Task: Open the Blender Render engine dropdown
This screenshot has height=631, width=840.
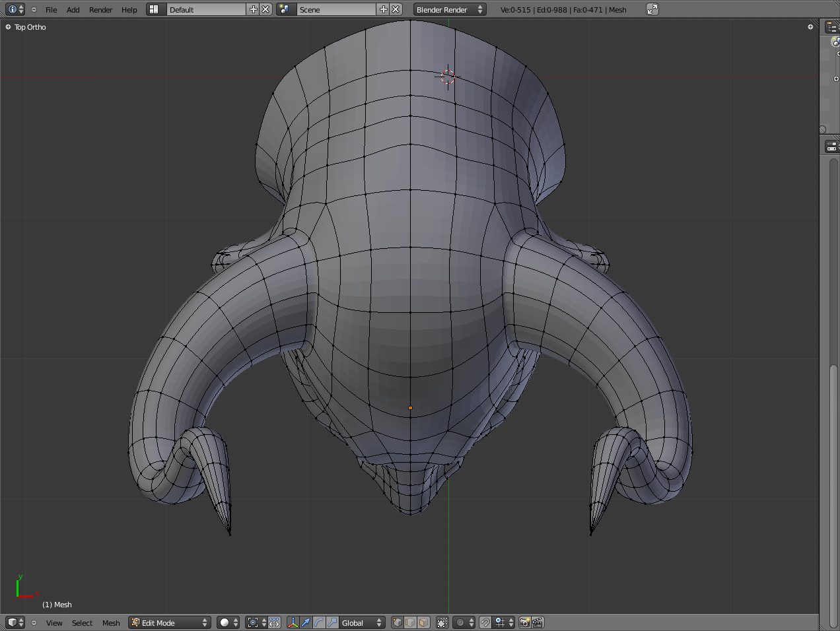Action: [450, 9]
